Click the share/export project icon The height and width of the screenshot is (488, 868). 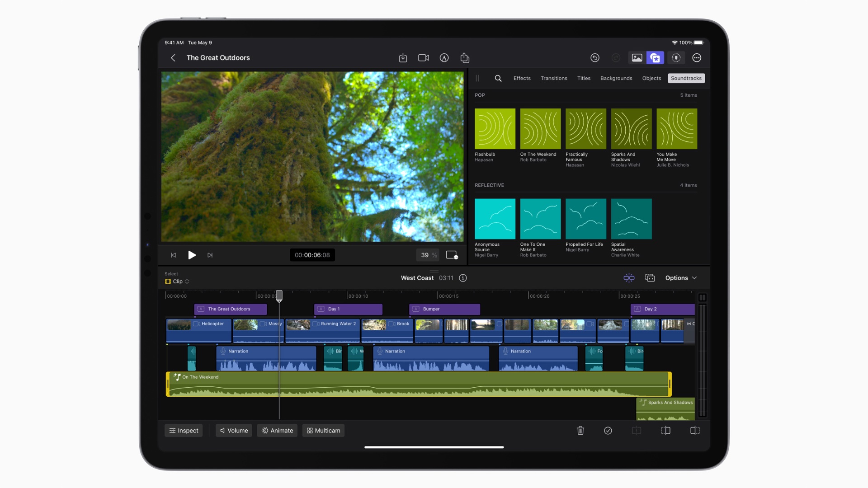(465, 58)
